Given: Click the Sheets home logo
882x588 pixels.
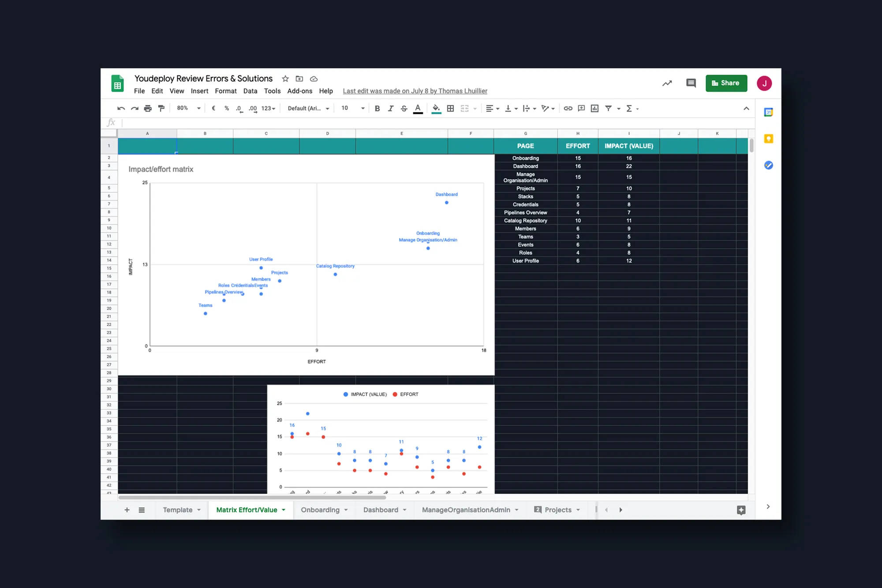Looking at the screenshot, I should (117, 83).
